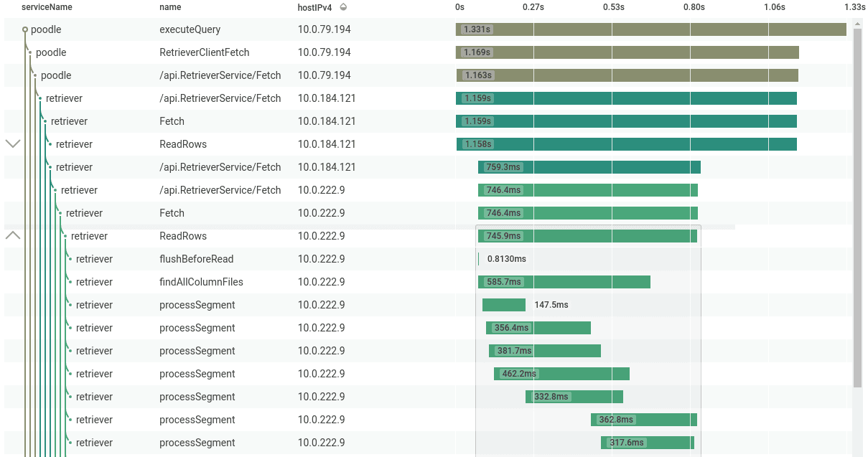Open the 585.7ms findAllColumnFiles bar
Image resolution: width=868 pixels, height=457 pixels.
[564, 282]
